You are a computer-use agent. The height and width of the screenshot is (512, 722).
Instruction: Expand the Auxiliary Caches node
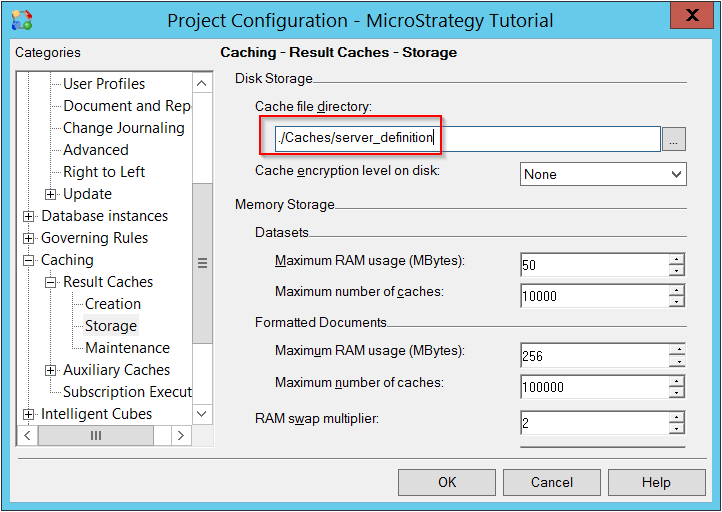pyautogui.click(x=51, y=370)
